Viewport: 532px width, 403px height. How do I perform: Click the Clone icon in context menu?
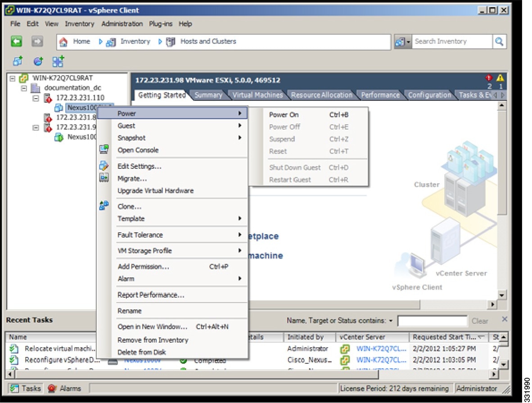pos(104,205)
